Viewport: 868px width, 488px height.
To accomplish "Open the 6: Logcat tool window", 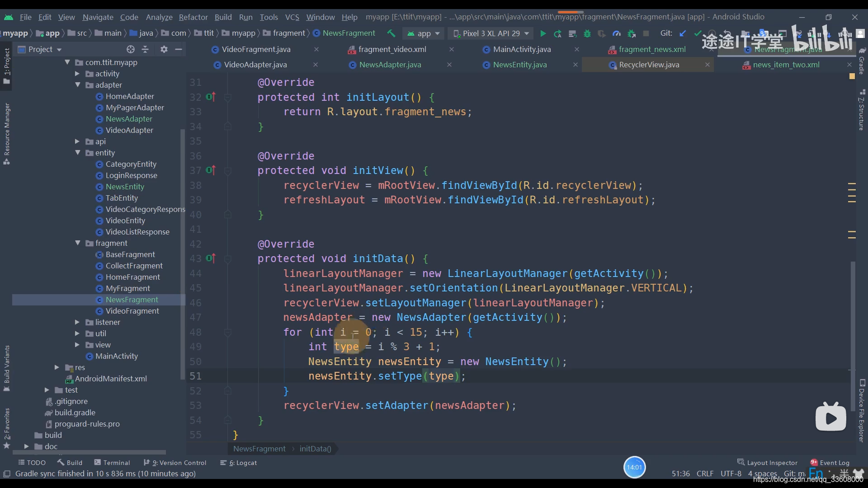I will coord(238,462).
